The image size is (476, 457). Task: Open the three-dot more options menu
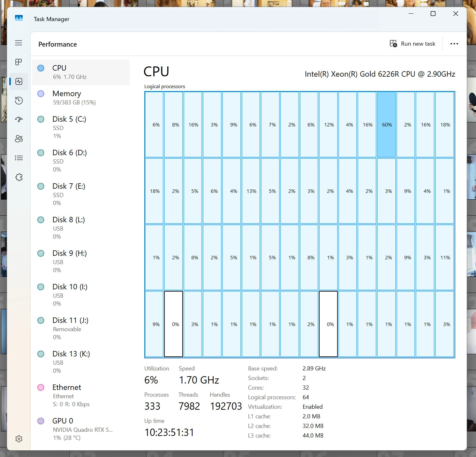click(454, 44)
